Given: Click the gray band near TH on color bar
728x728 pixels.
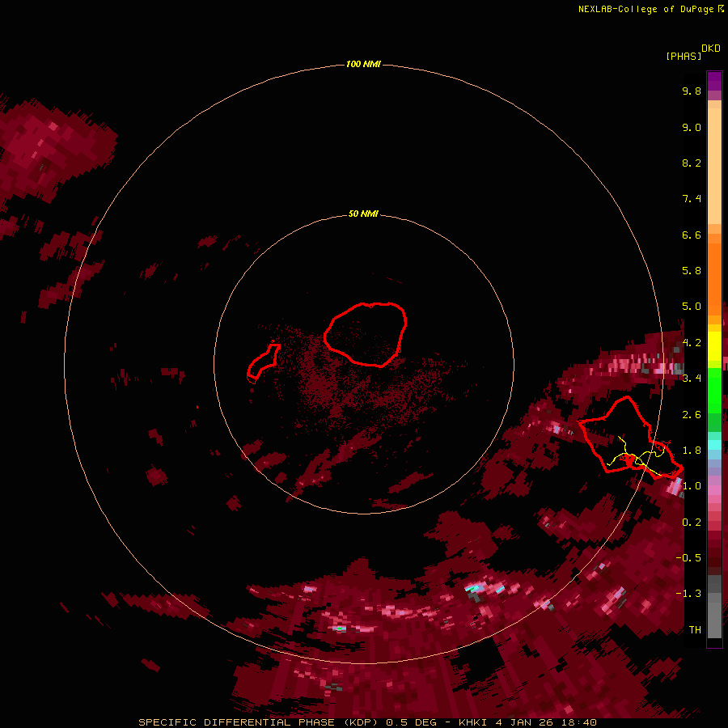Looking at the screenshot, I should click(714, 620).
